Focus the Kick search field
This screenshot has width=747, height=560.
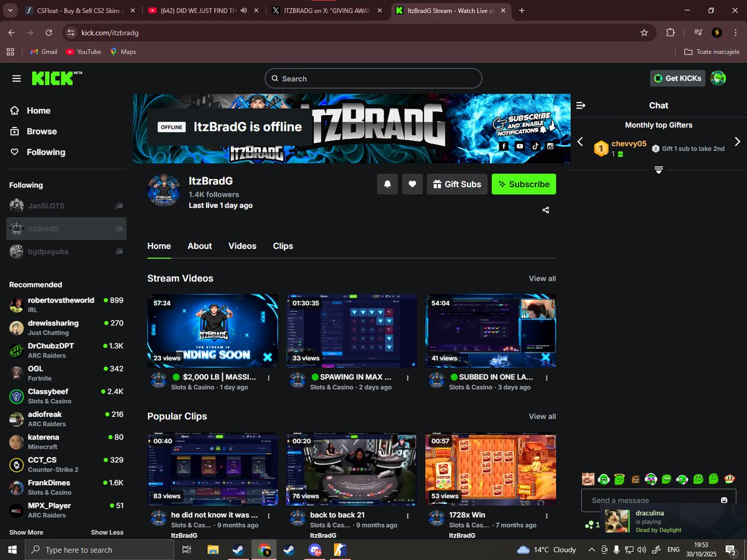tap(374, 78)
